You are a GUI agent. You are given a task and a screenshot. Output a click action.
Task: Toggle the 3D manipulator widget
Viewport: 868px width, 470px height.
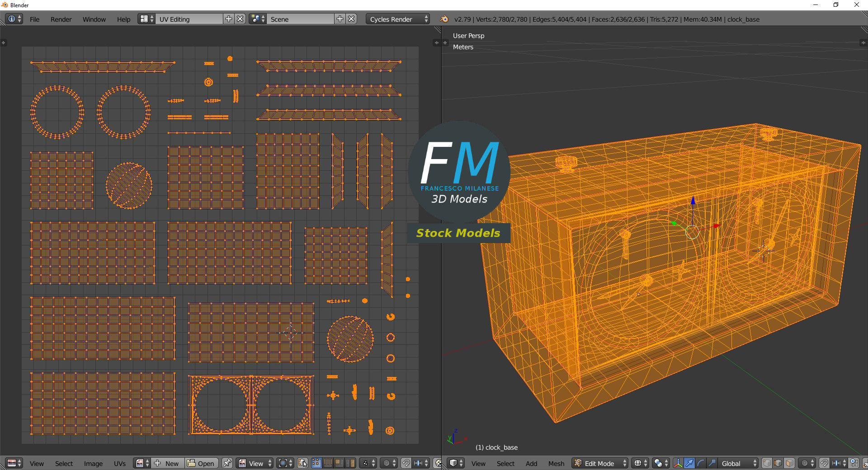point(678,463)
